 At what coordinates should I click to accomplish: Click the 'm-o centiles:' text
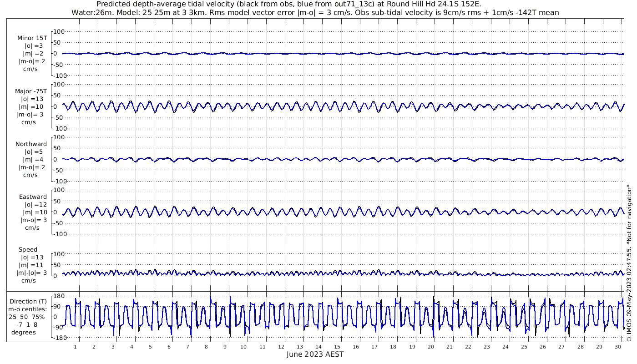28,309
